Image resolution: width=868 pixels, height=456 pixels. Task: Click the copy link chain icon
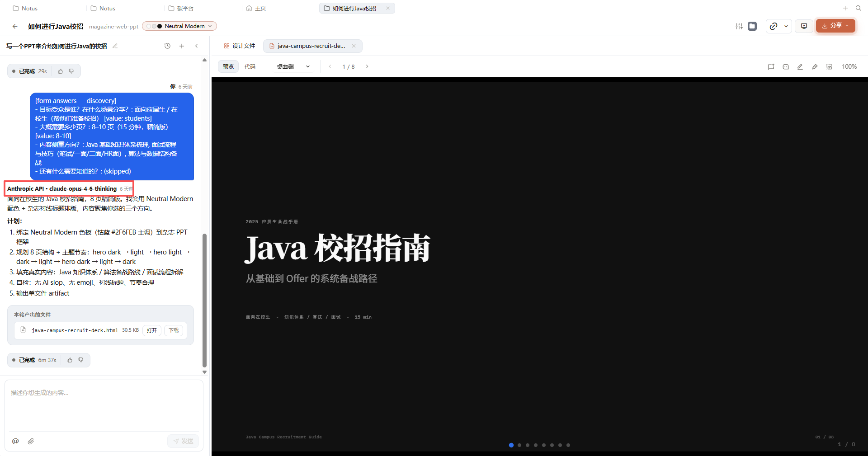click(774, 26)
